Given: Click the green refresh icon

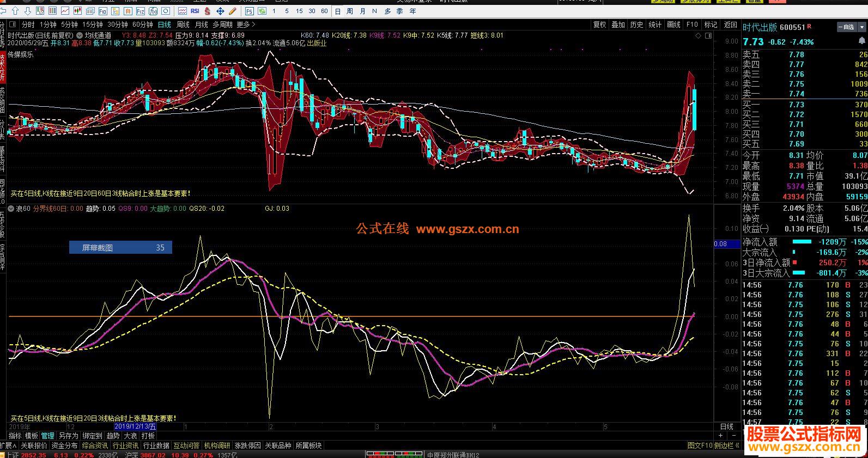Looking at the screenshot, I should click(x=262, y=11).
